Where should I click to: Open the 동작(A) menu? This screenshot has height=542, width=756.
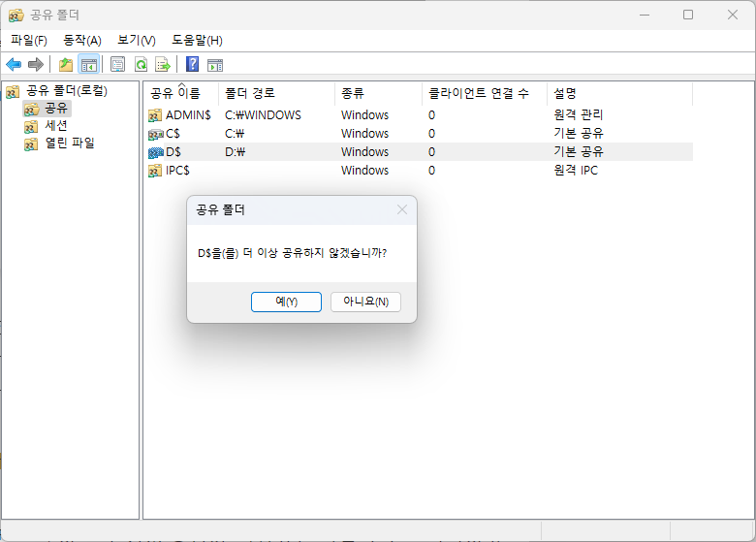(82, 41)
